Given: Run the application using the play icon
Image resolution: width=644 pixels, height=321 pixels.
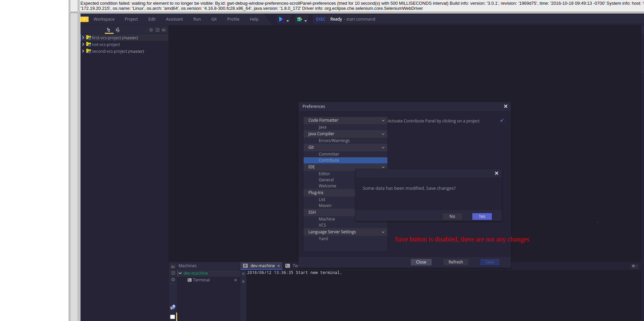Looking at the screenshot, I should coord(282,19).
